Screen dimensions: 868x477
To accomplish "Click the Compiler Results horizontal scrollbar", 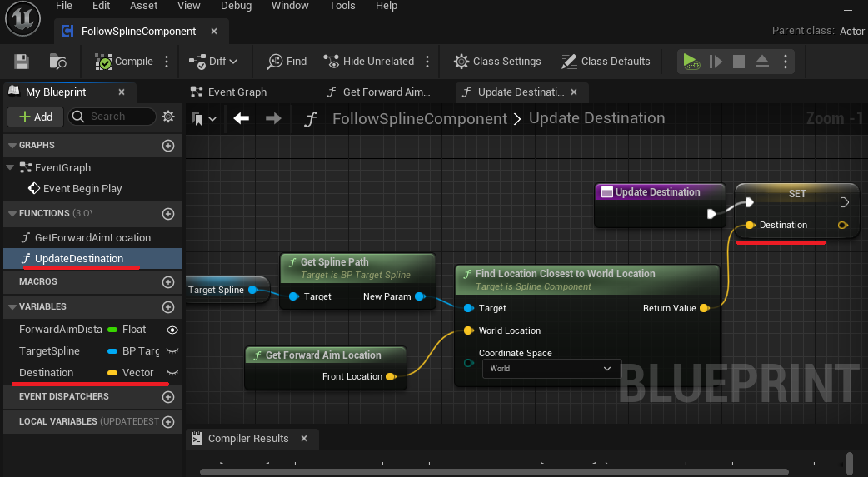I will [494, 472].
